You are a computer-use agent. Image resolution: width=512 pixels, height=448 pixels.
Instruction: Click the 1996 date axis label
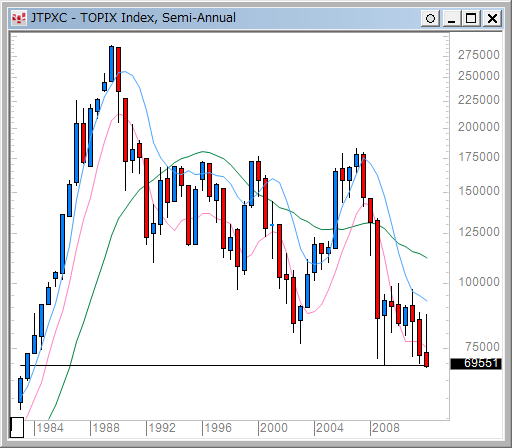[218, 428]
